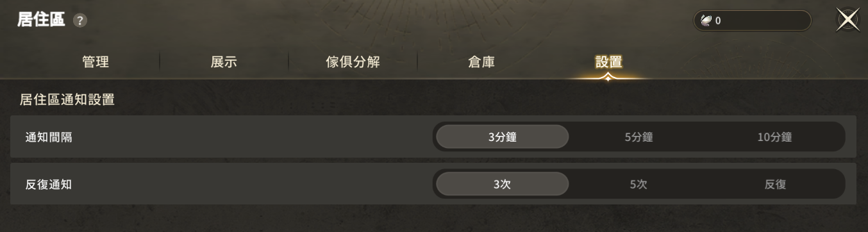This screenshot has height=232, width=868.
Task: Click the diamond marker under 設置 tab
Action: [x=608, y=78]
